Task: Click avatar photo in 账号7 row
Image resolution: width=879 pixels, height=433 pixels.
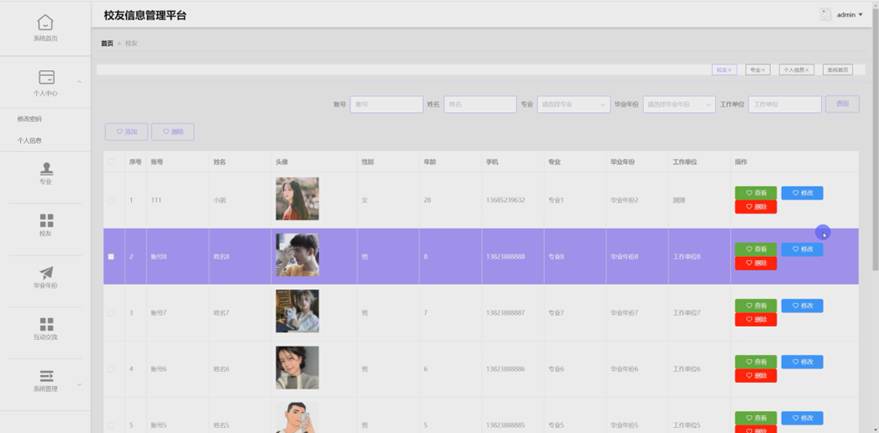Action: tap(297, 311)
